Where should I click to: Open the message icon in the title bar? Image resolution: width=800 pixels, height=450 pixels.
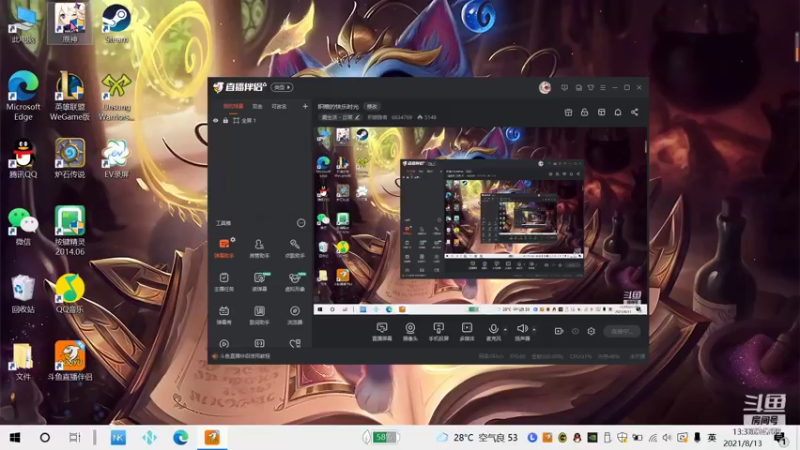(564, 88)
